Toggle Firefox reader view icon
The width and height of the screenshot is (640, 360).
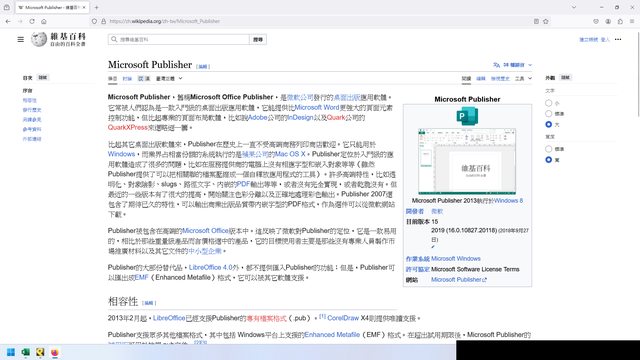tap(536, 21)
